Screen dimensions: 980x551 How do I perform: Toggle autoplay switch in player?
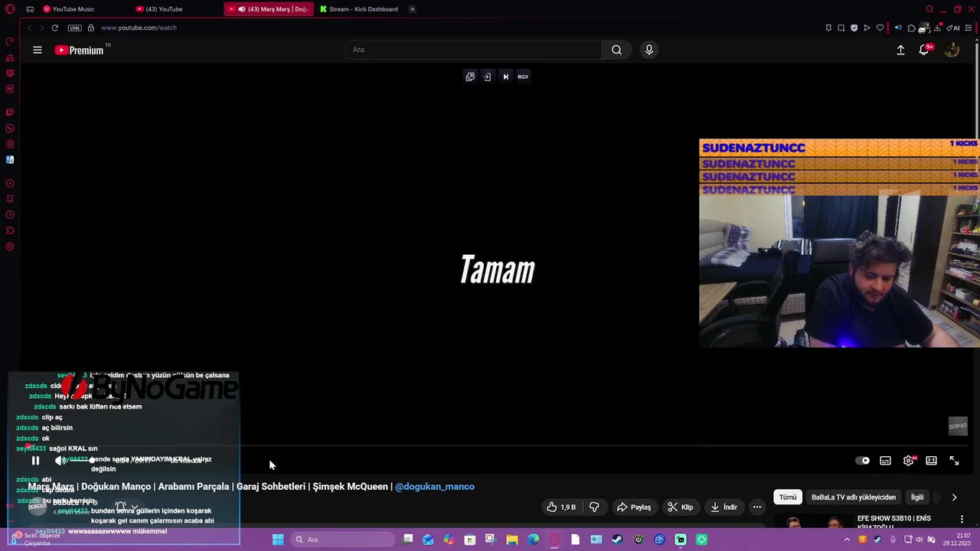click(x=863, y=461)
